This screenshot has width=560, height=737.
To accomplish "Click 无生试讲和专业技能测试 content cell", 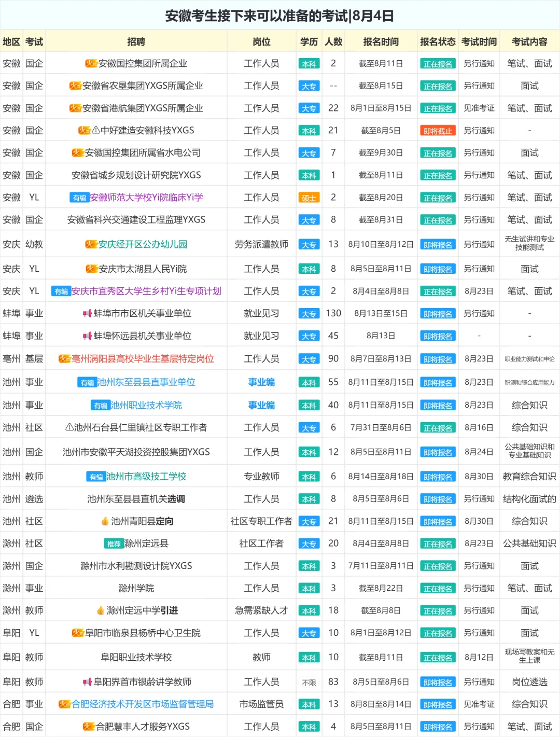I will click(x=529, y=243).
